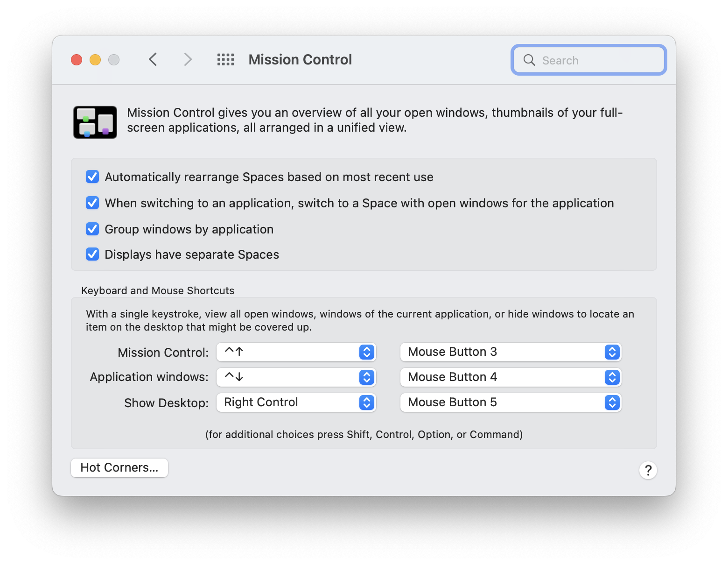728x565 pixels.
Task: Open help with the question mark button
Action: 648,470
